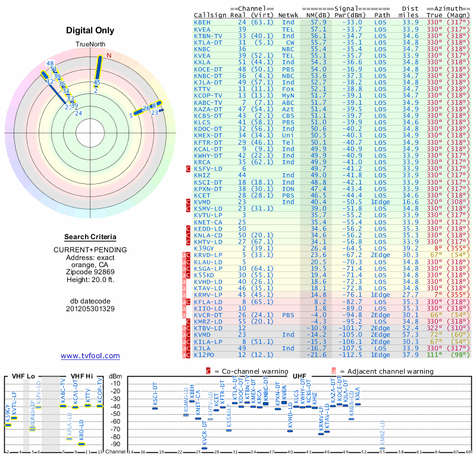Click the co-channel warning icon beside KSMV-LD
This screenshot has width=476, height=457.
click(189, 208)
